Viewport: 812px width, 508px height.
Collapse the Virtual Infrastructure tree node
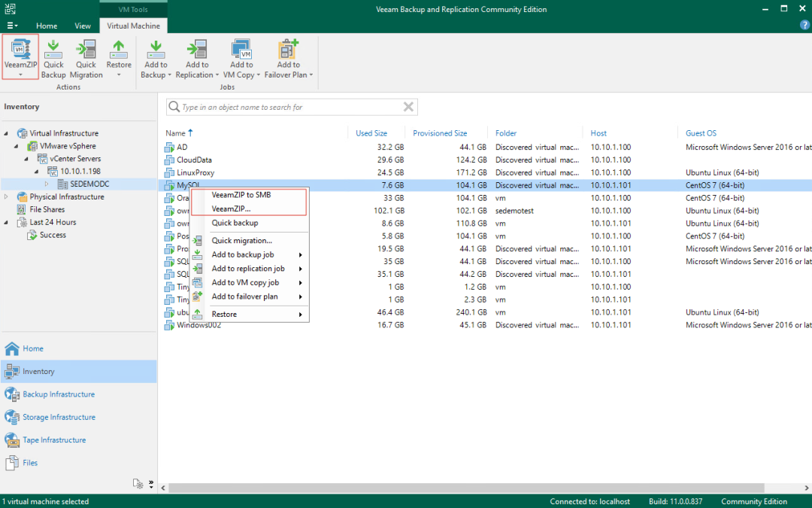point(6,133)
